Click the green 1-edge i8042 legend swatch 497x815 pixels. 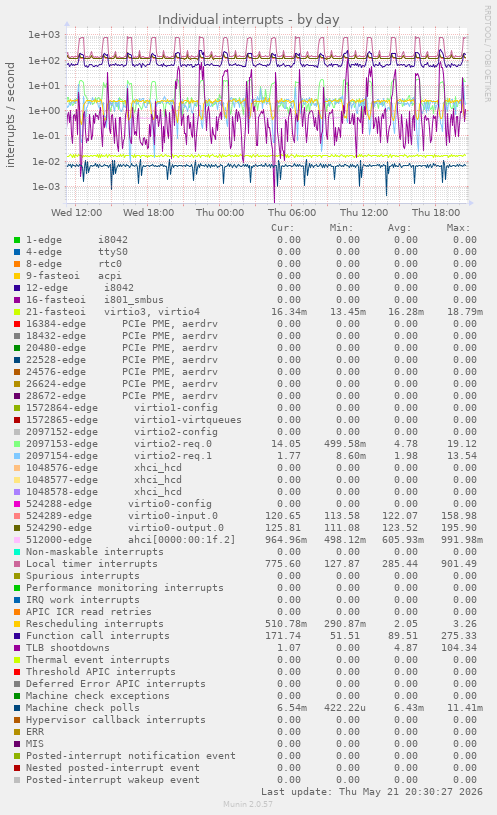17,240
